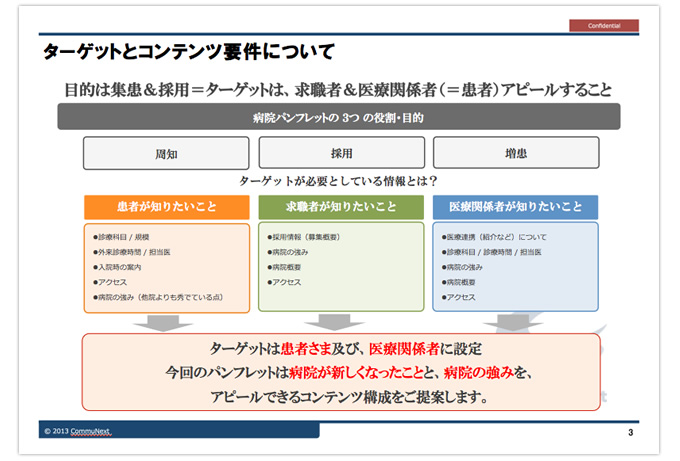This screenshot has width=680, height=461.
Task: Click the page number 3 in the footer
Action: click(630, 432)
